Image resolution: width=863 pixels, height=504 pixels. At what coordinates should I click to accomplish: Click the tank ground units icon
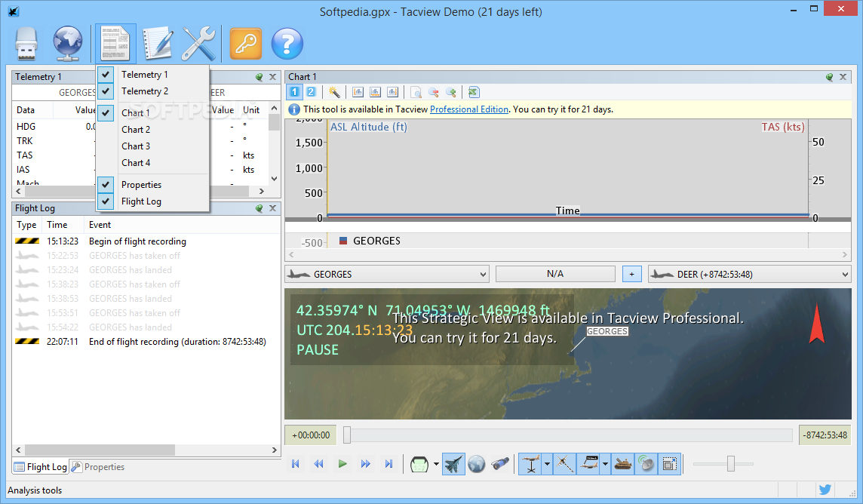coord(623,464)
